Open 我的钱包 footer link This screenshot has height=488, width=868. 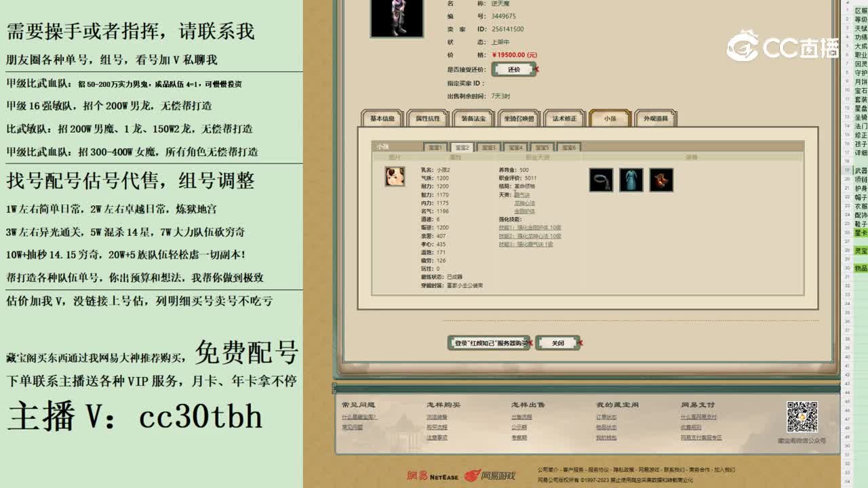pyautogui.click(x=606, y=437)
